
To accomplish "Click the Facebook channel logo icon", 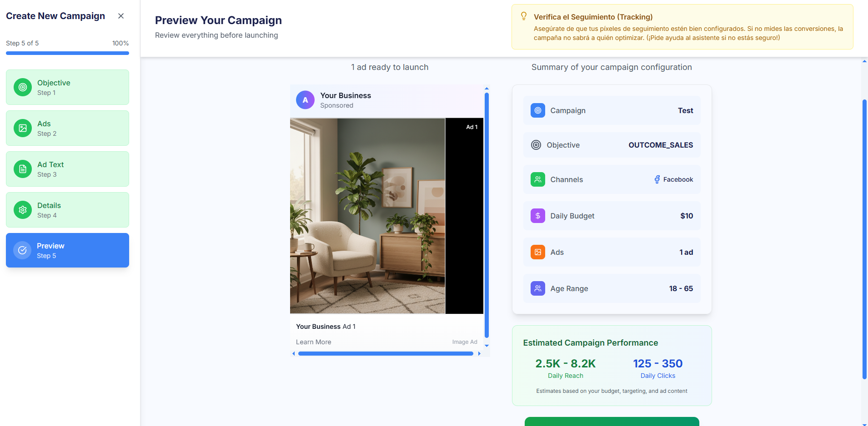I will coord(657,179).
